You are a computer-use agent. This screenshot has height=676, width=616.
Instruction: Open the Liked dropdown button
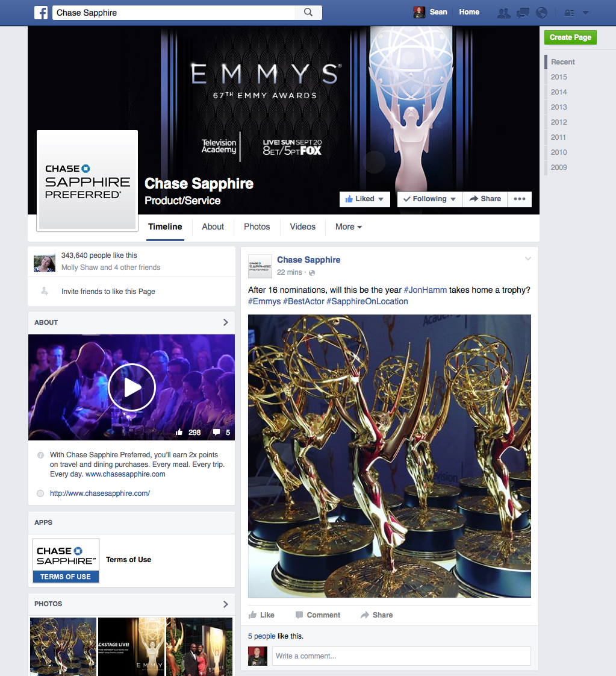tap(364, 199)
